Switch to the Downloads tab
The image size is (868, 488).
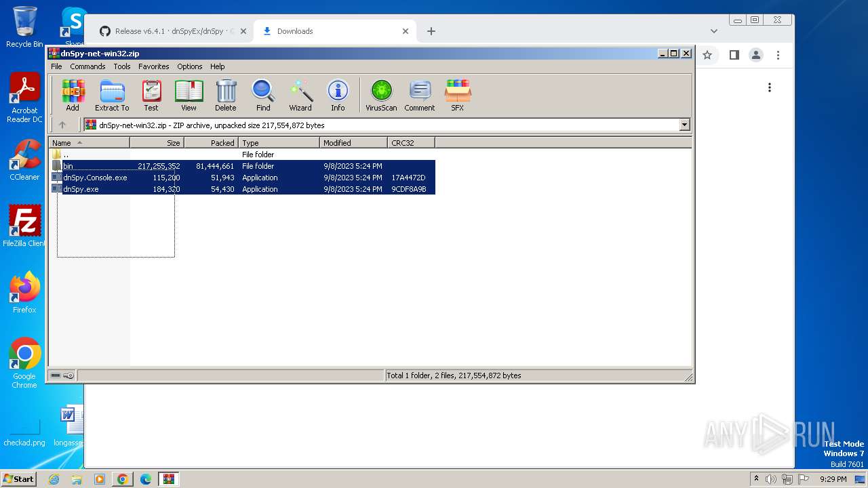[334, 31]
